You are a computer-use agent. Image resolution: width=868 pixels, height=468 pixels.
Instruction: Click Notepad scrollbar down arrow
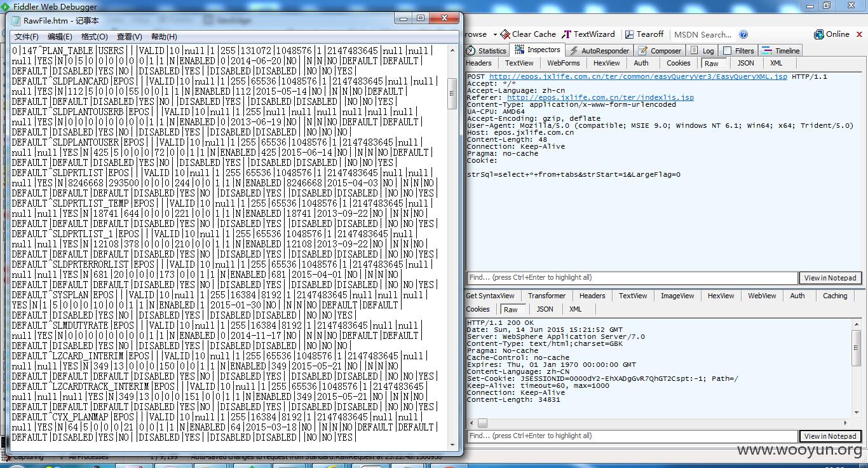coord(452,445)
